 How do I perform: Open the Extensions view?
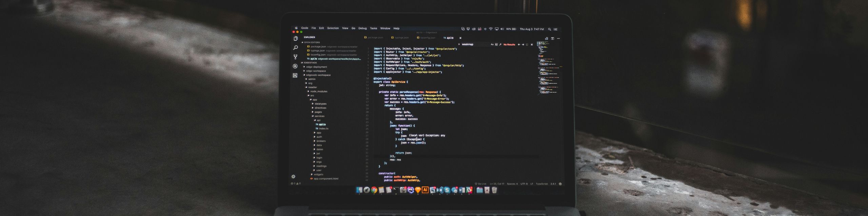coord(295,75)
